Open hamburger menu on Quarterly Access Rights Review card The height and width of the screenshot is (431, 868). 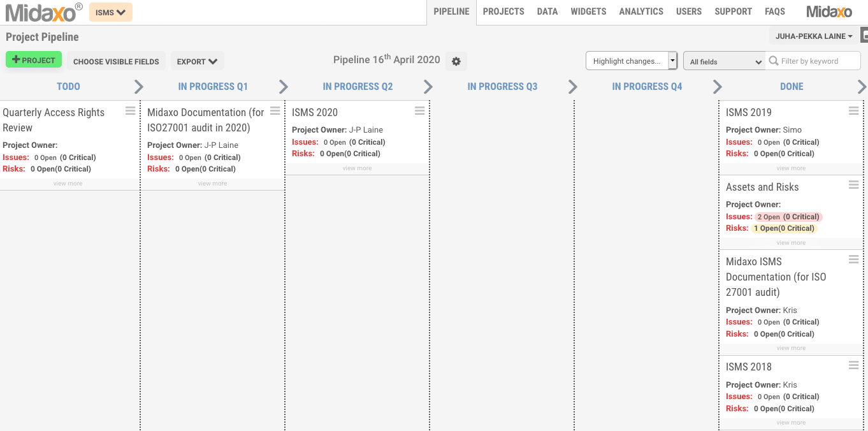pos(131,111)
